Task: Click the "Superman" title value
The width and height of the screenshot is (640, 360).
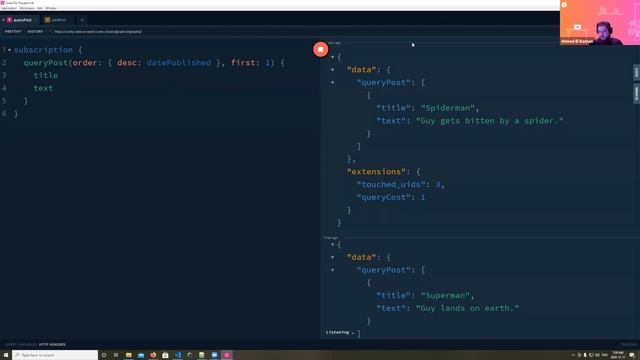Action: click(x=445, y=295)
